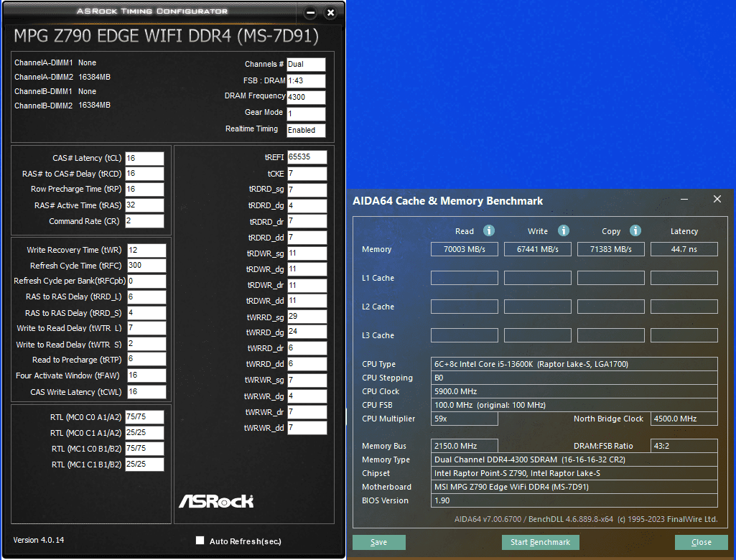736x560 pixels.
Task: Click the Memory Read result 70003 MB/s
Action: [x=465, y=249]
